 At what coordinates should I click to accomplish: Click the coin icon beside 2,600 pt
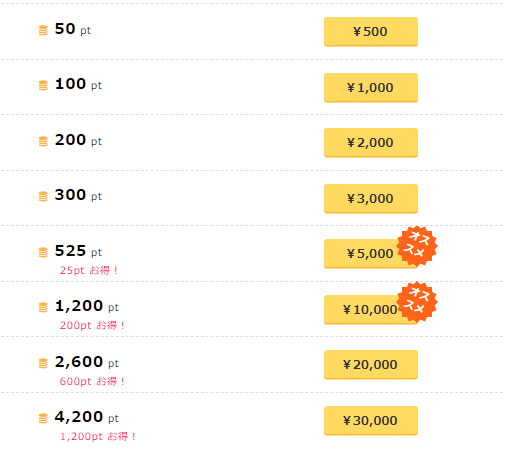point(43,363)
